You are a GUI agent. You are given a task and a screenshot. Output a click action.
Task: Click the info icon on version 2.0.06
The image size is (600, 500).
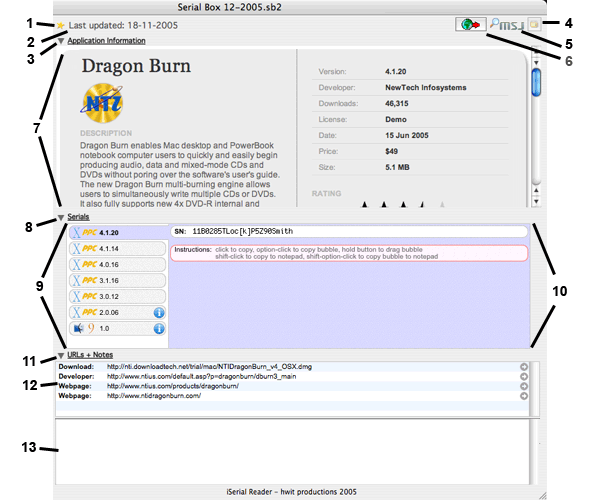159,313
